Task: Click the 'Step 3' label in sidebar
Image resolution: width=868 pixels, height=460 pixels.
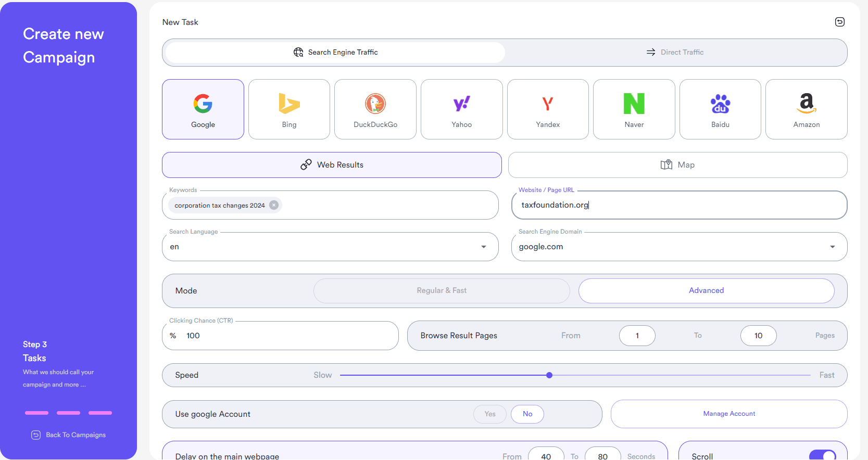Action: [x=35, y=344]
